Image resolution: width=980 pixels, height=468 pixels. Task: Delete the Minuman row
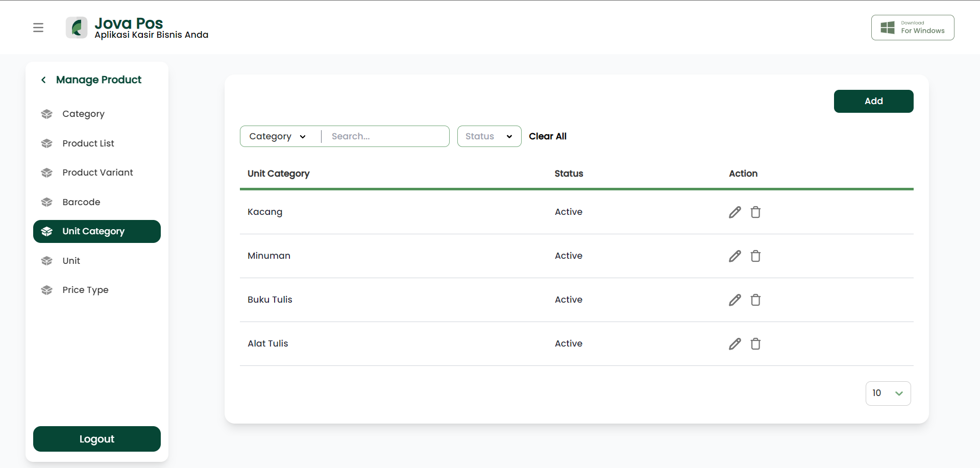point(755,256)
